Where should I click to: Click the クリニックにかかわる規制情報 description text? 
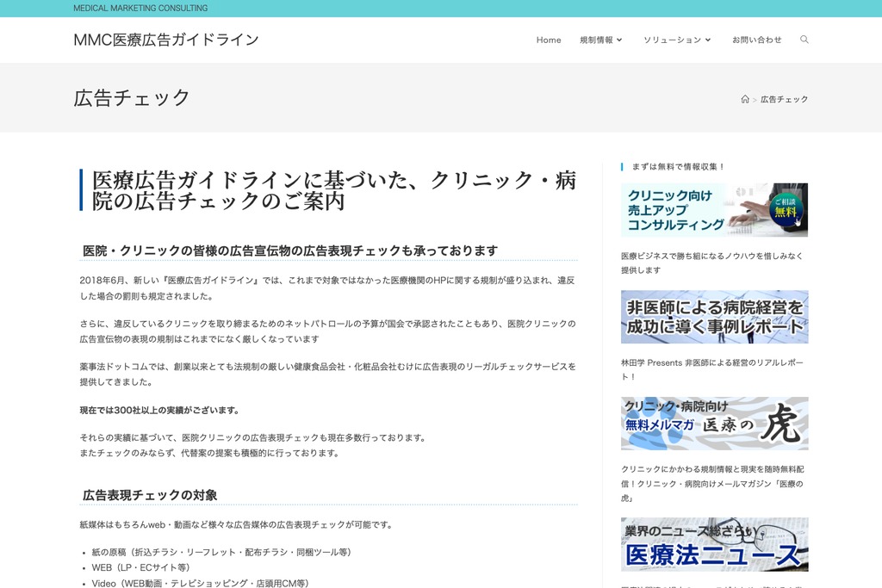coord(712,484)
